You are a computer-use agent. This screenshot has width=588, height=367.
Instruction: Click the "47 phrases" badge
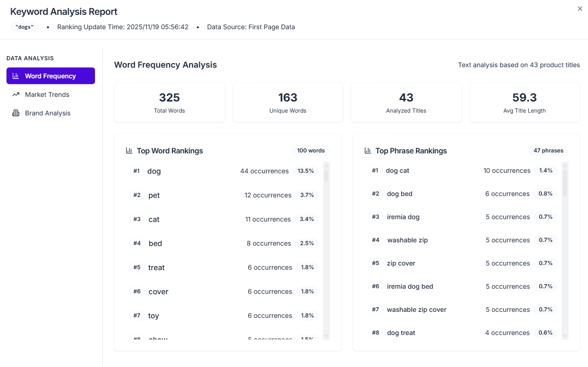point(548,151)
